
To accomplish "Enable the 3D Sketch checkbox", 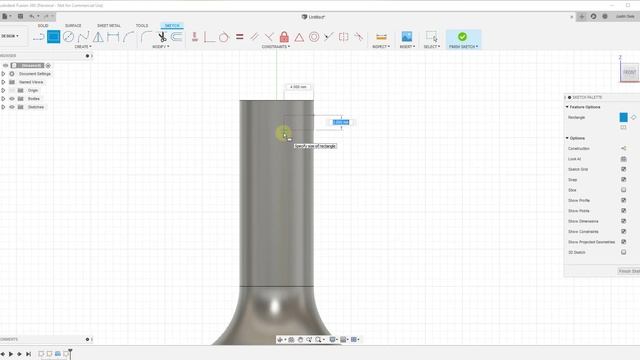I will 623,252.
